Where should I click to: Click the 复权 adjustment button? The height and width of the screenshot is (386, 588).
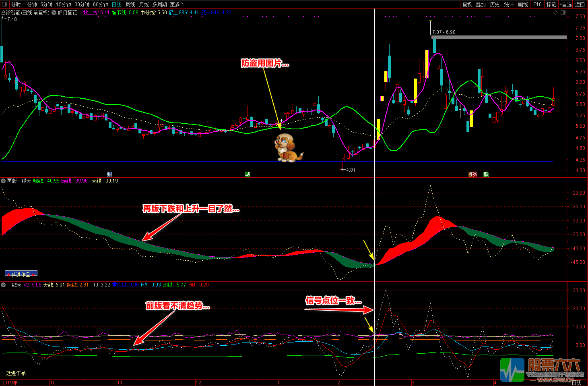click(467, 4)
